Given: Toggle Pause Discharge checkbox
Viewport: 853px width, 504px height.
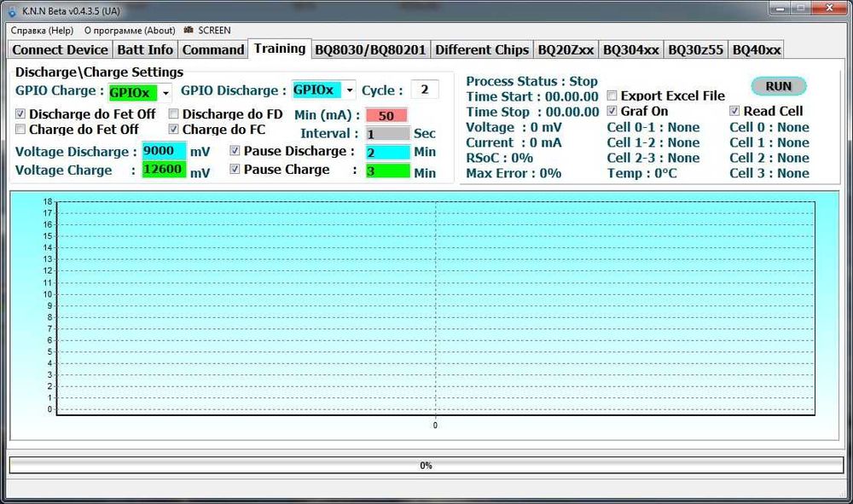Looking at the screenshot, I should pyautogui.click(x=235, y=151).
